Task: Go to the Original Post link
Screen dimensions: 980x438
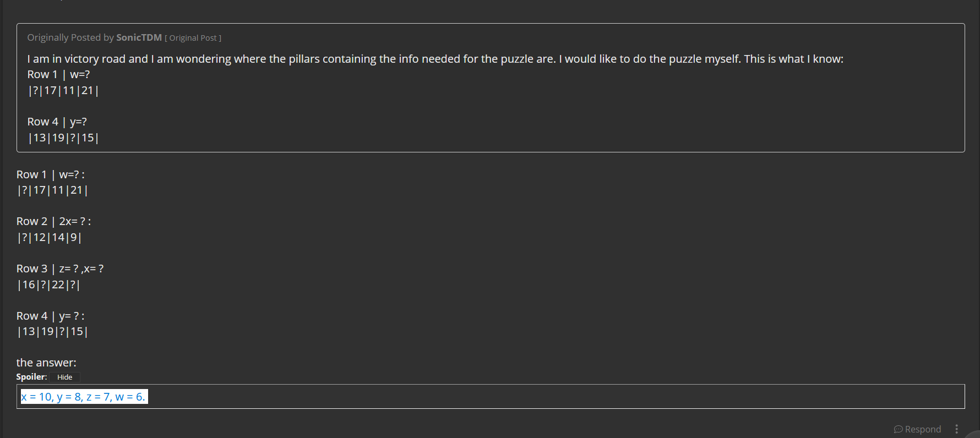Action: 193,38
